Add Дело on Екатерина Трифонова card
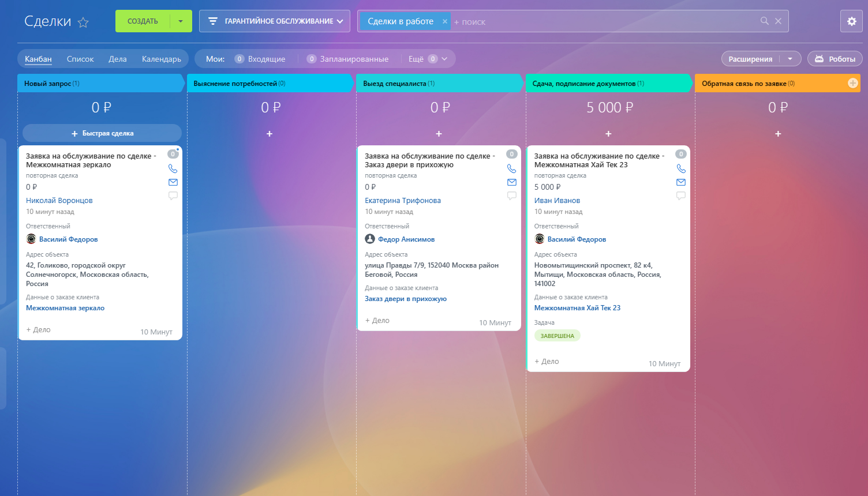The image size is (868, 496). click(377, 321)
